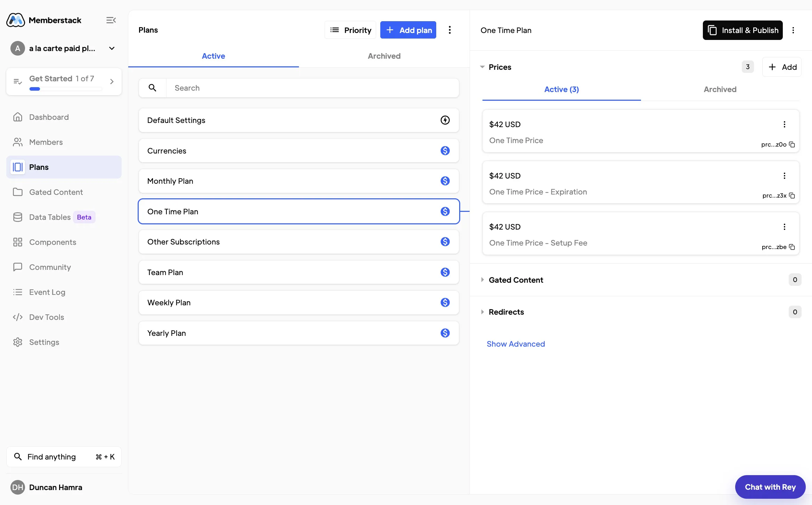This screenshot has height=505, width=812.
Task: Click the dollar icon on Yearly Plan
Action: tap(445, 333)
